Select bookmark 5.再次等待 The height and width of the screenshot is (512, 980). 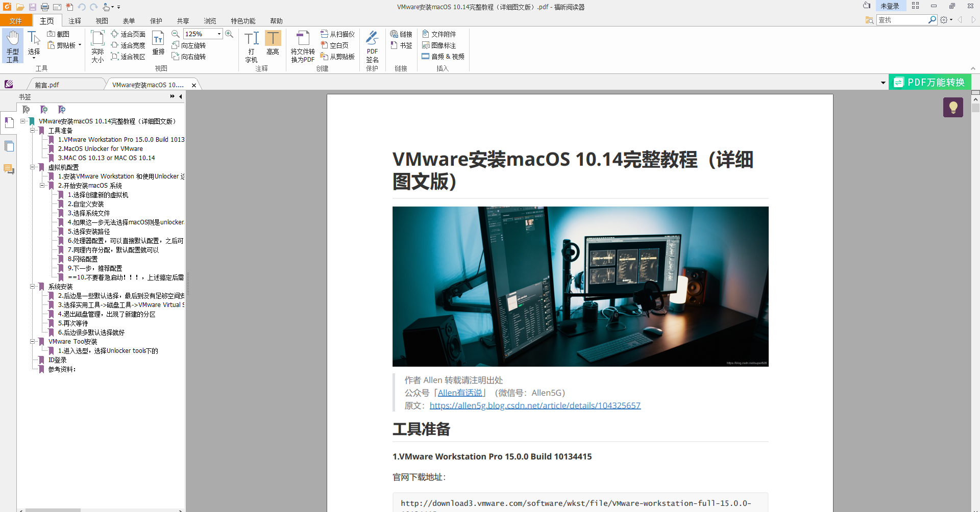point(73,323)
